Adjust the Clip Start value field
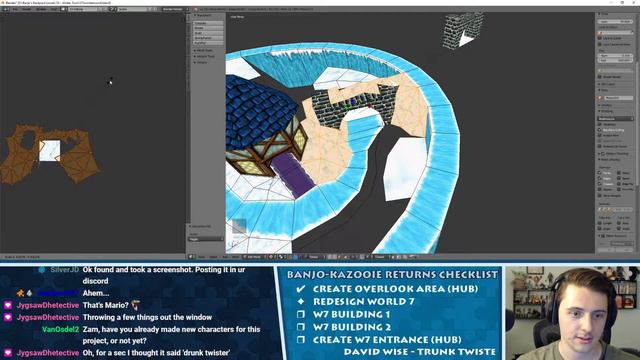This screenshot has height=360, width=640. pyautogui.click(x=616, y=56)
